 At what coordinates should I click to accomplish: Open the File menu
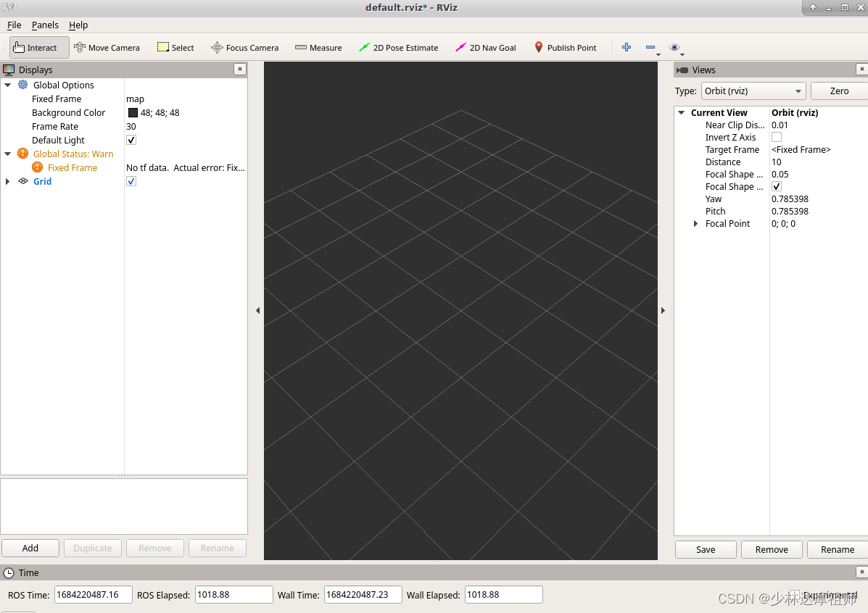15,25
